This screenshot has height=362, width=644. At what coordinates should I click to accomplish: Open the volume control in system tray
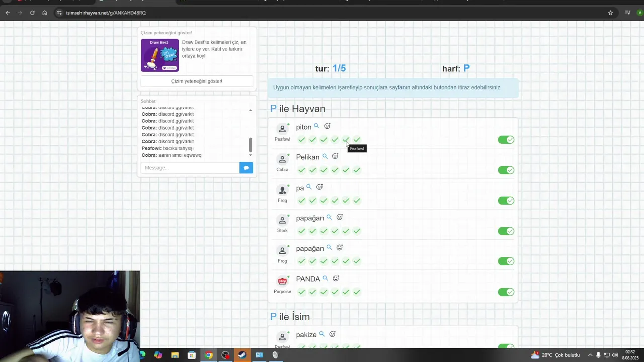(x=615, y=355)
